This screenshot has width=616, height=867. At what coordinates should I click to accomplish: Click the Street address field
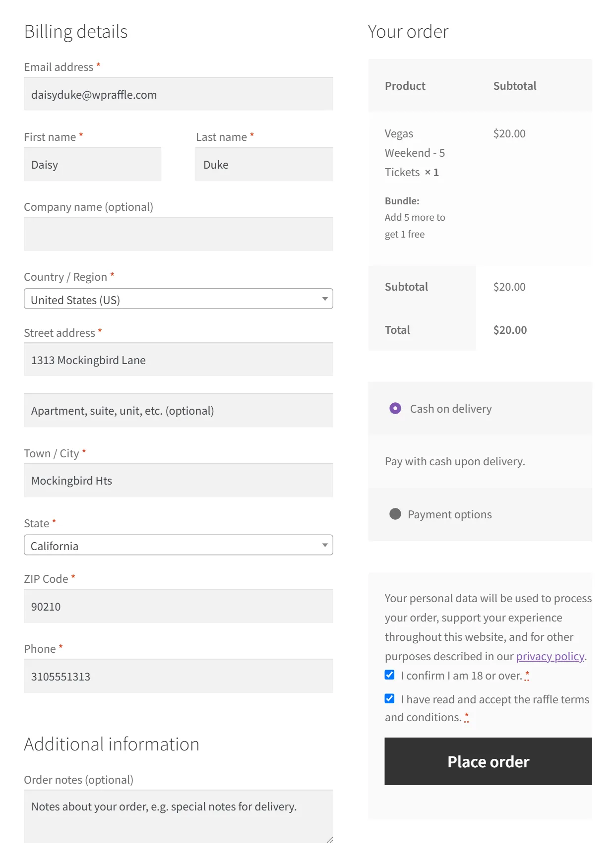pyautogui.click(x=179, y=360)
